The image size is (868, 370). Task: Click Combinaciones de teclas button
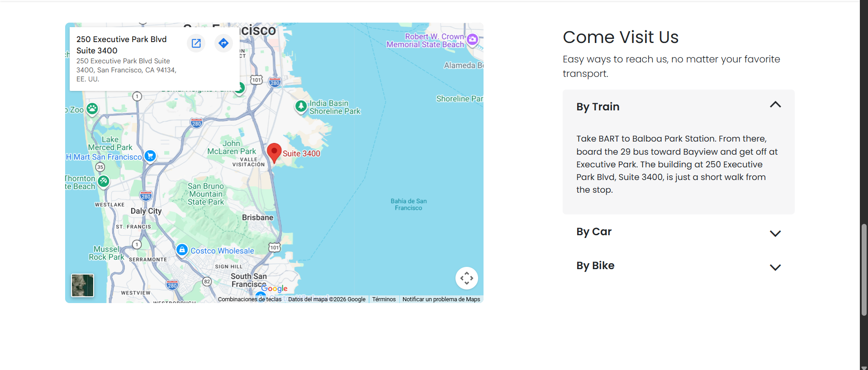coord(250,299)
